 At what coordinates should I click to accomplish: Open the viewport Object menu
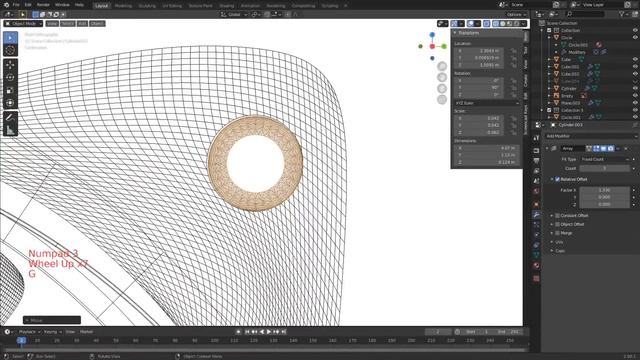coord(97,24)
